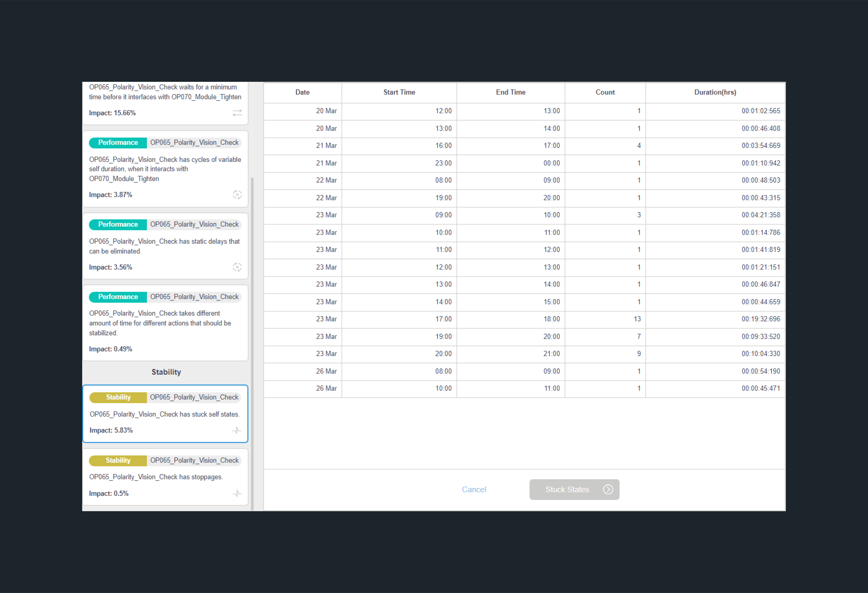This screenshot has height=593, width=868.
Task: Select static delays performance card
Action: (165, 246)
